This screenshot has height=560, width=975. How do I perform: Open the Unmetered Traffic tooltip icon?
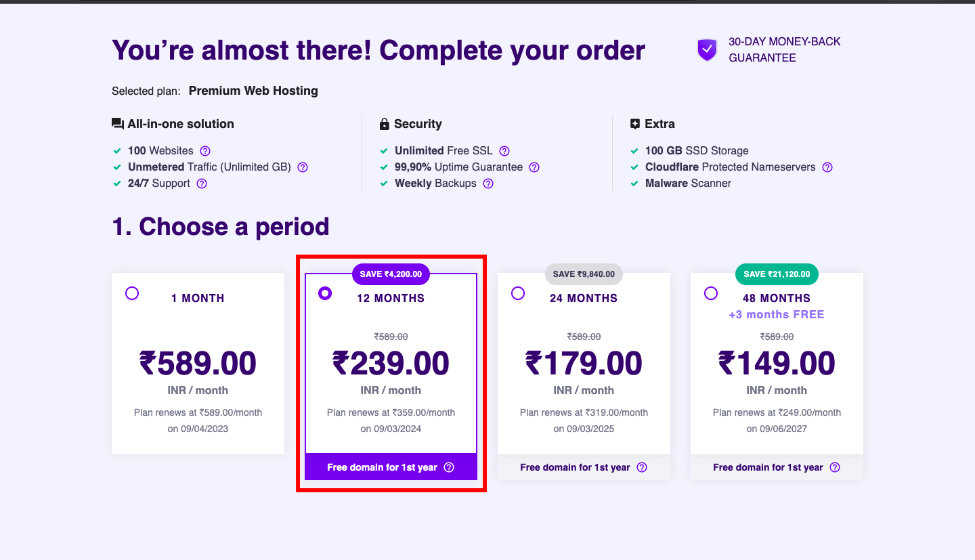302,167
